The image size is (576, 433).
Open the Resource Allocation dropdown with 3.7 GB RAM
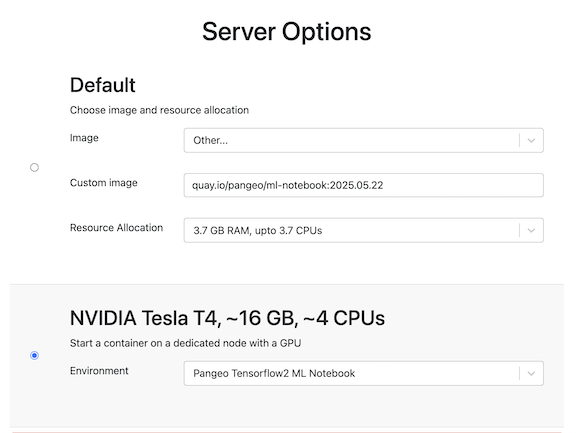point(364,230)
